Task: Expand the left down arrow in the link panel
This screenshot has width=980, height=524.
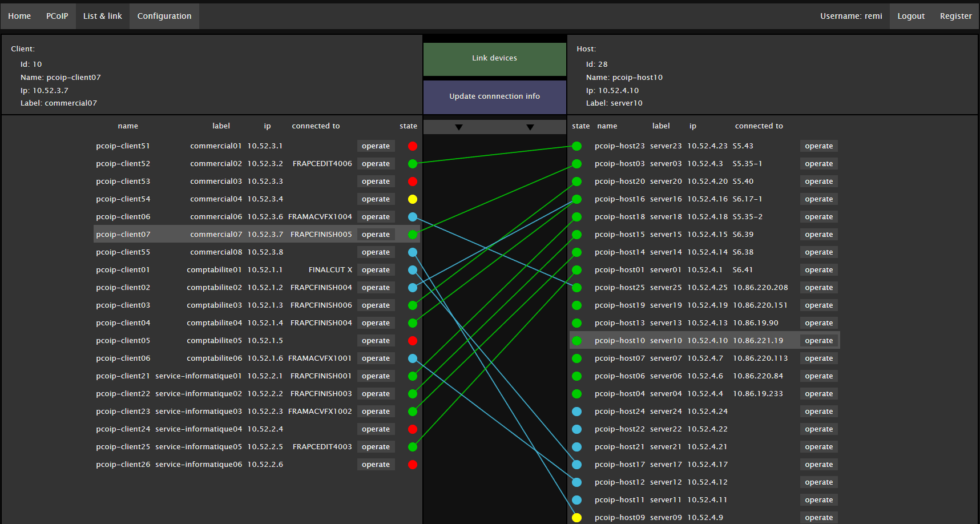Action: [459, 127]
